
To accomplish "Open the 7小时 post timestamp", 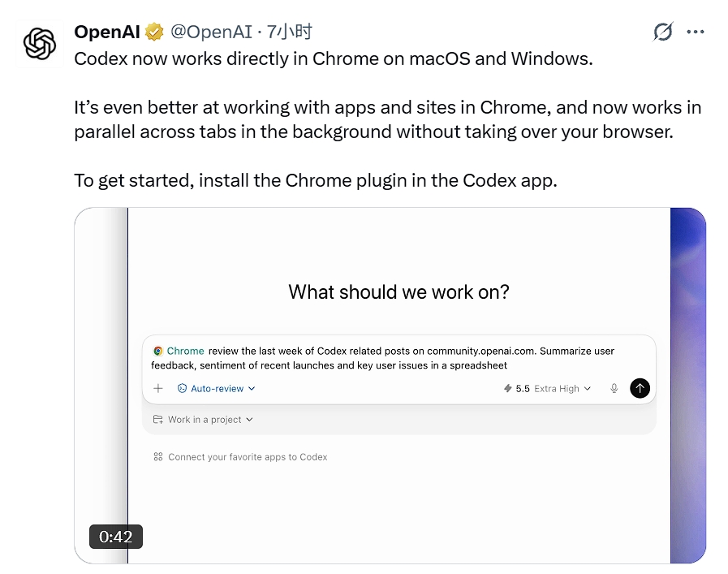I will pos(289,32).
